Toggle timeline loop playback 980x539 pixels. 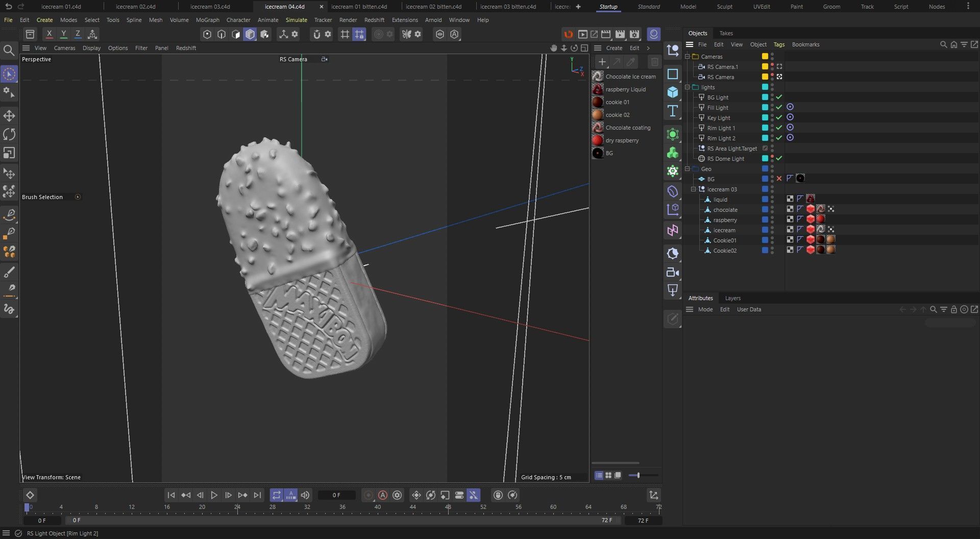pos(276,495)
